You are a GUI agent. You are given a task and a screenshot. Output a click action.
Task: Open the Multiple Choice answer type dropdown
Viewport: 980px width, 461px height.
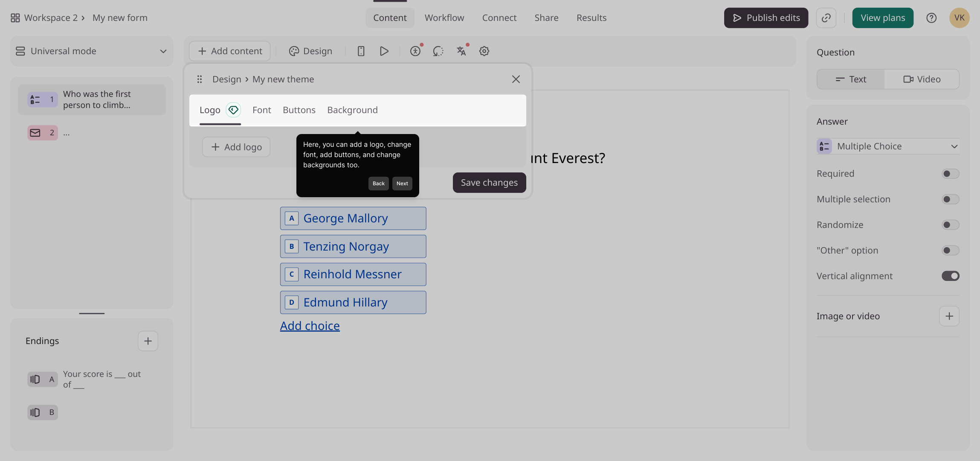(x=888, y=146)
